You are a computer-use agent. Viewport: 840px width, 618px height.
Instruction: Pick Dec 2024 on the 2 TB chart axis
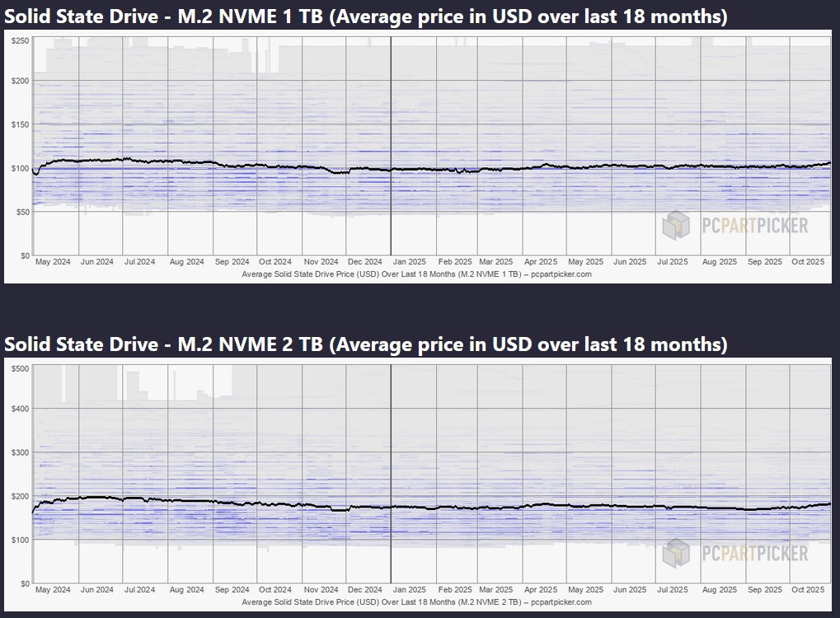[365, 590]
